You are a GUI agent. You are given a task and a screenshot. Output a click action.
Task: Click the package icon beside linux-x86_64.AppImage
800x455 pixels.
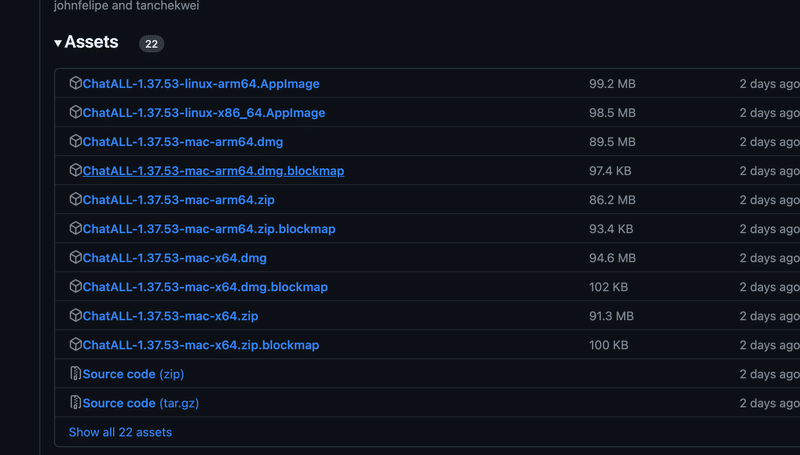(75, 113)
